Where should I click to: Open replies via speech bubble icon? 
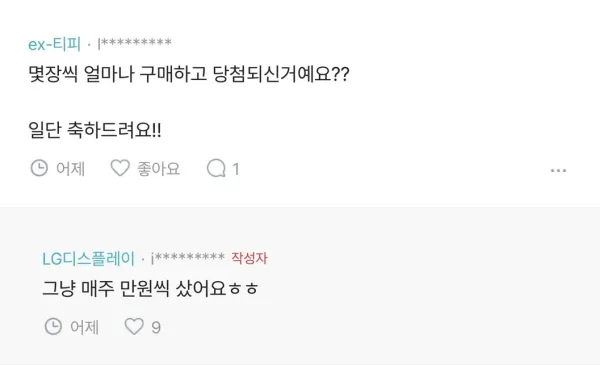coord(216,168)
